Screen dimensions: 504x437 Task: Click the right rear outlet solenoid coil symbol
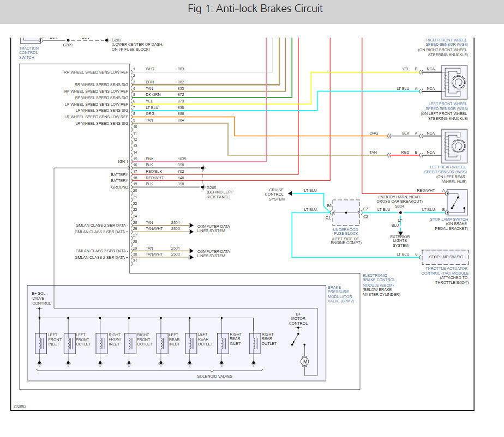click(254, 342)
